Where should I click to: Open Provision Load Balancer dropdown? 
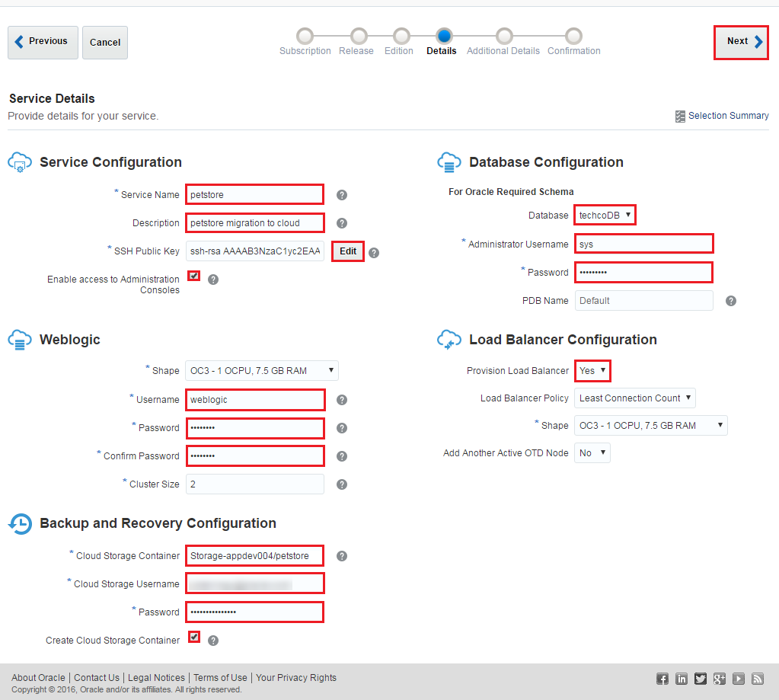click(592, 371)
